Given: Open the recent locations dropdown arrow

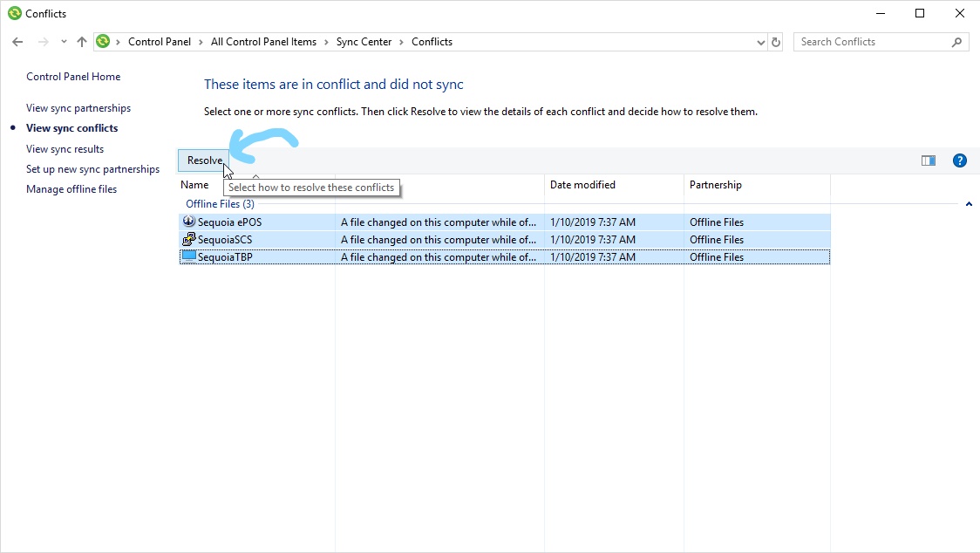Looking at the screenshot, I should coord(64,42).
